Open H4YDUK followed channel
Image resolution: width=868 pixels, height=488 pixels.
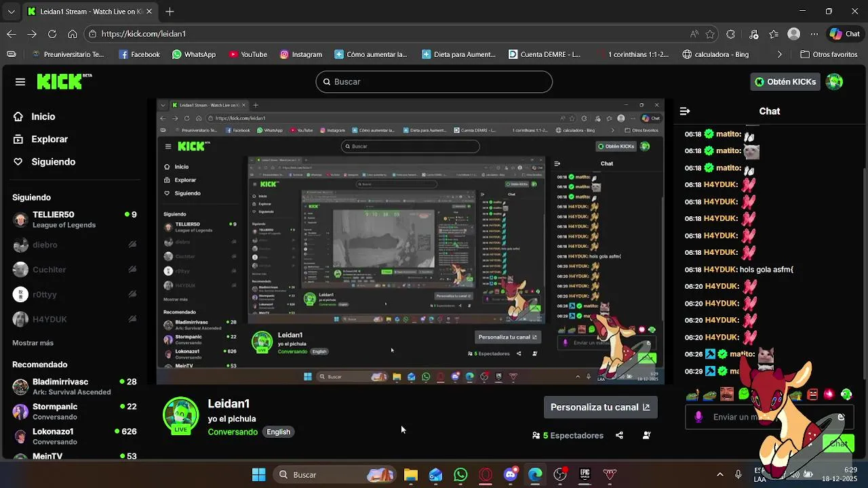(x=75, y=319)
